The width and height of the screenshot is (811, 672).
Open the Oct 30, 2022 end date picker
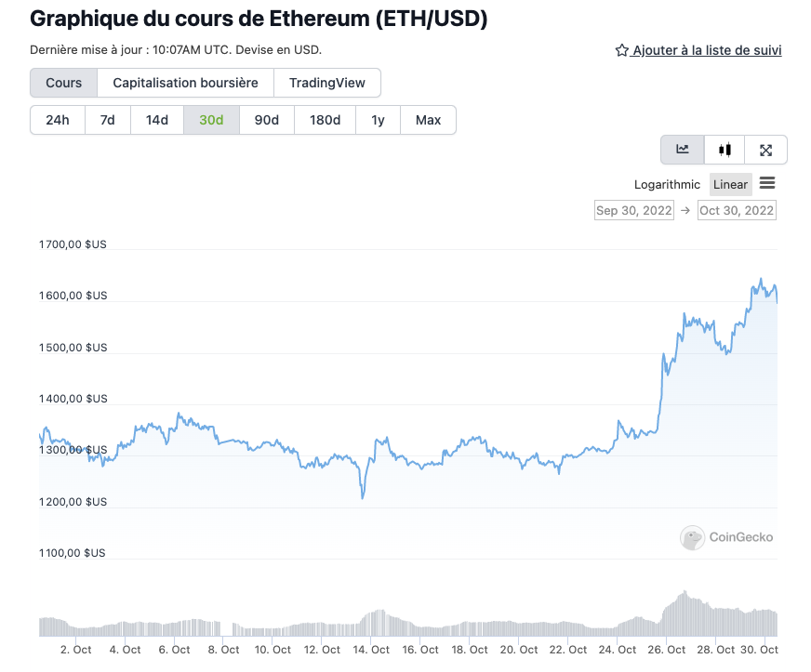point(737,211)
